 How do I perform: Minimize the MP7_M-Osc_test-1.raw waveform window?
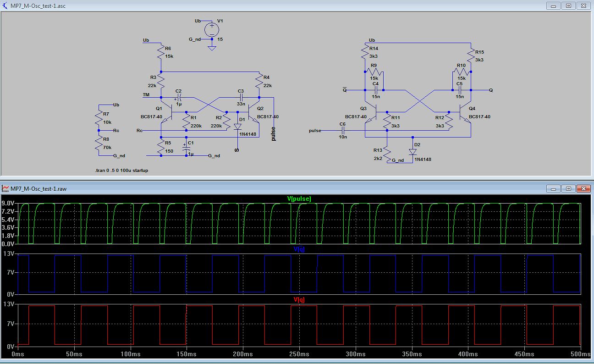click(553, 188)
